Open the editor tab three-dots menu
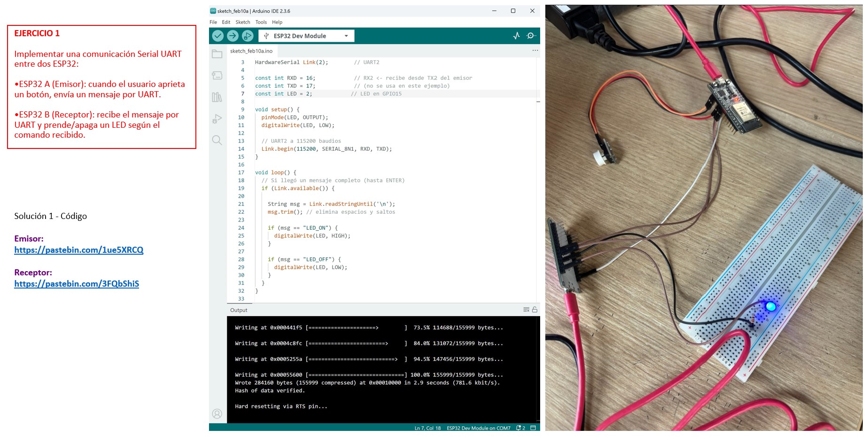Viewport: 868px width, 437px height. pos(535,50)
